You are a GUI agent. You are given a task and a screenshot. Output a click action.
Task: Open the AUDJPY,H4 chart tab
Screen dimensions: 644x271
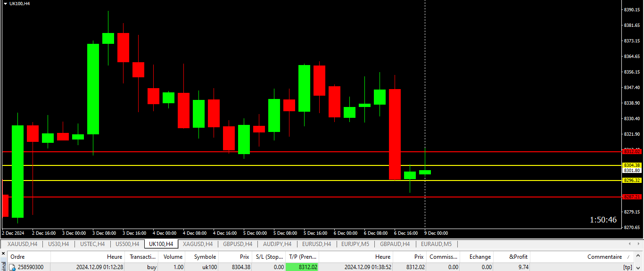coord(277,244)
